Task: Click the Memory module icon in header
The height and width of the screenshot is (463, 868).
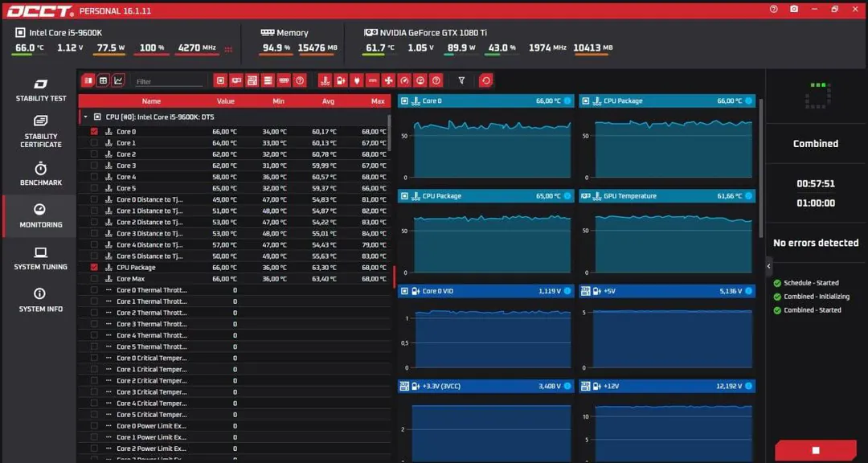Action: click(268, 33)
